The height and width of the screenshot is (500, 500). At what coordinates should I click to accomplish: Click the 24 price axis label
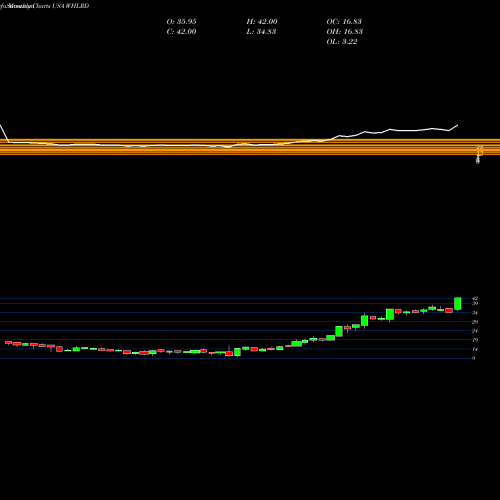tap(475, 331)
